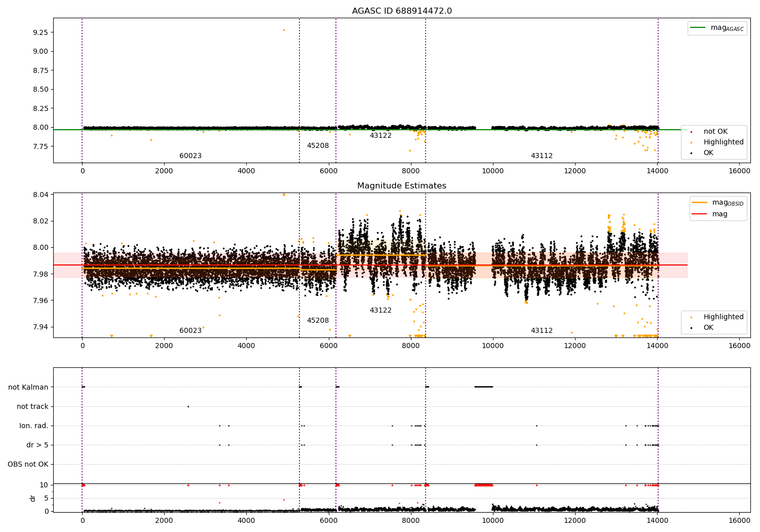Click the 'Ion. rad.' y-axis label

tap(34, 426)
